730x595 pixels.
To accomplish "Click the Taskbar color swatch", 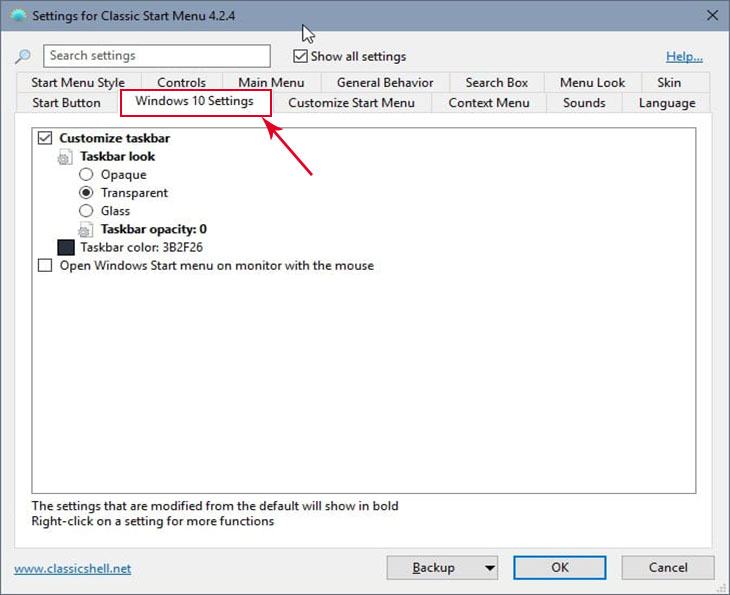I will (x=66, y=248).
